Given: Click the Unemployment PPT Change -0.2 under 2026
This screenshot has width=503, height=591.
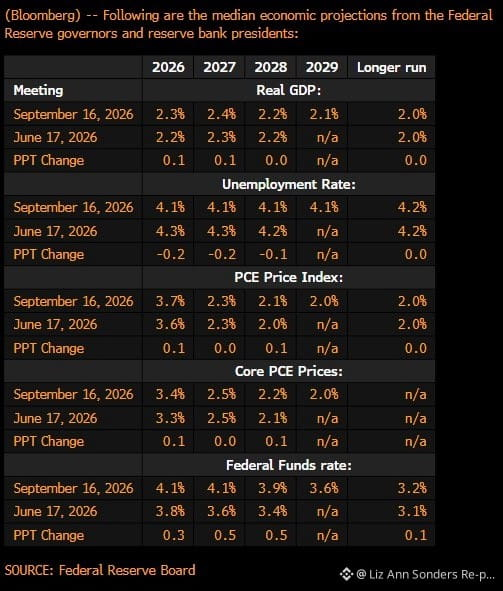Looking at the screenshot, I should pos(171,254).
